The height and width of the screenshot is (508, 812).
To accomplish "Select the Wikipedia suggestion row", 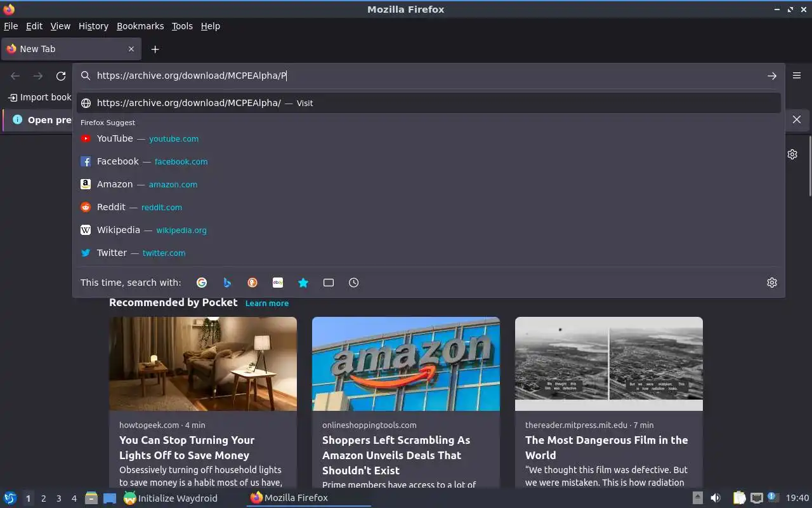I will pyautogui.click(x=429, y=230).
